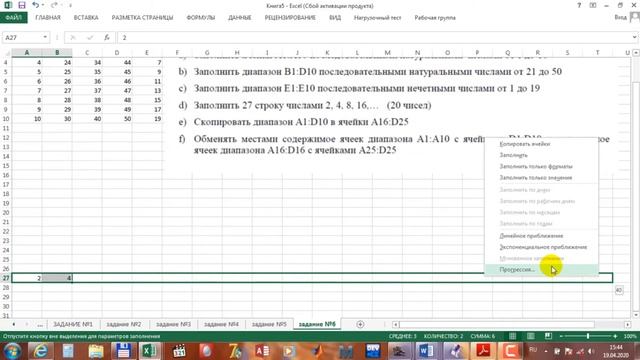This screenshot has width=640, height=360.
Task: Open the РАЗМЕТКА СТРАНИЦЫ tab
Action: (142, 18)
